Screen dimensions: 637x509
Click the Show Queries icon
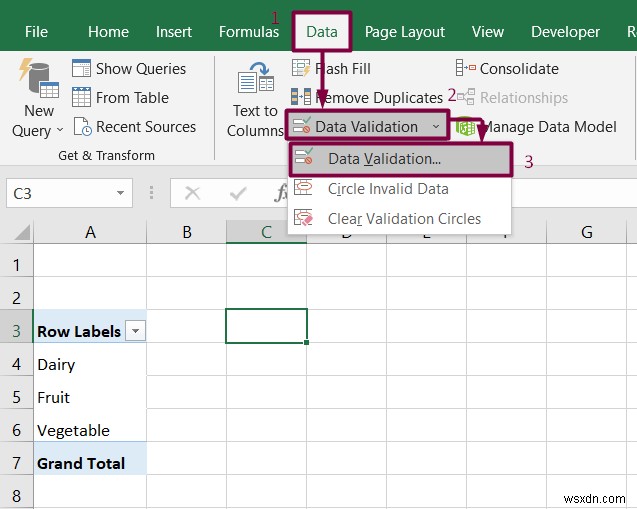(81, 68)
